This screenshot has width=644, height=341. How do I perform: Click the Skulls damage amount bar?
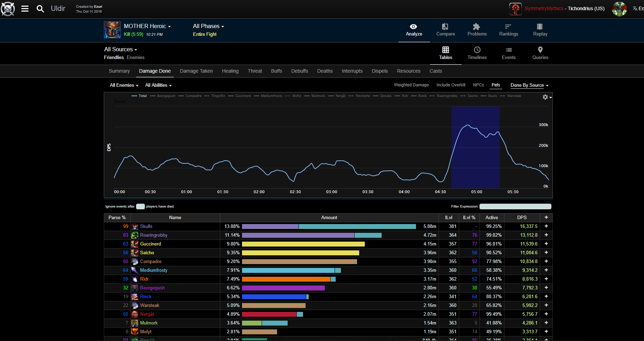point(329,227)
